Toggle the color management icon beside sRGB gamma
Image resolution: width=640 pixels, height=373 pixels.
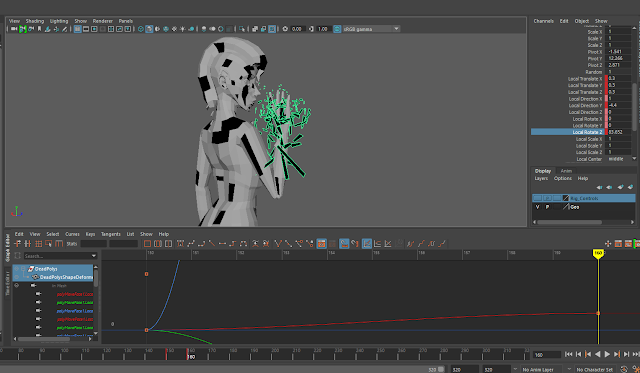point(337,29)
